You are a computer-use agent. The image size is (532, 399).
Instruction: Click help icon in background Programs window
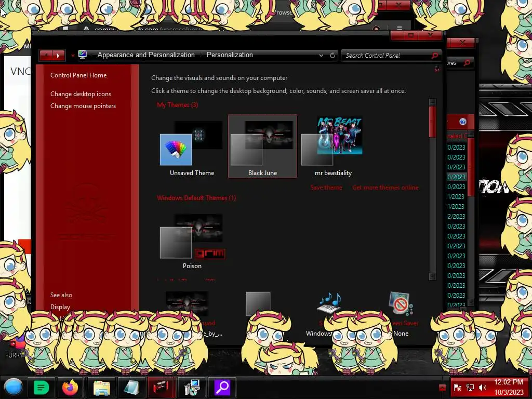point(463,122)
